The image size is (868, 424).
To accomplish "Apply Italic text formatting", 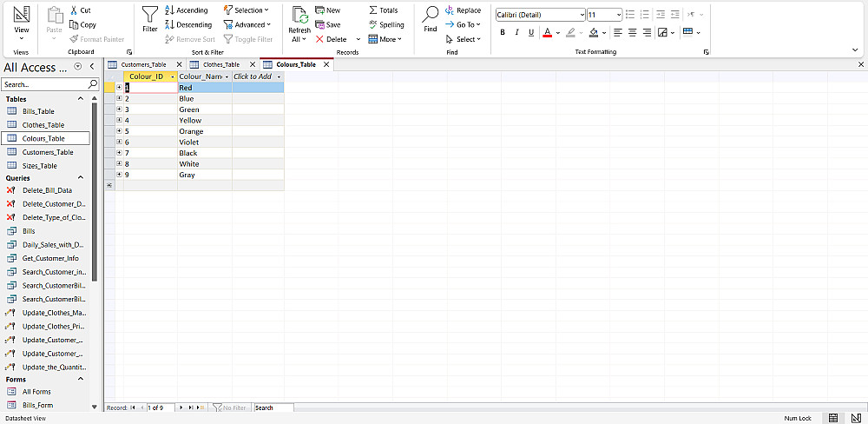I will (x=517, y=33).
